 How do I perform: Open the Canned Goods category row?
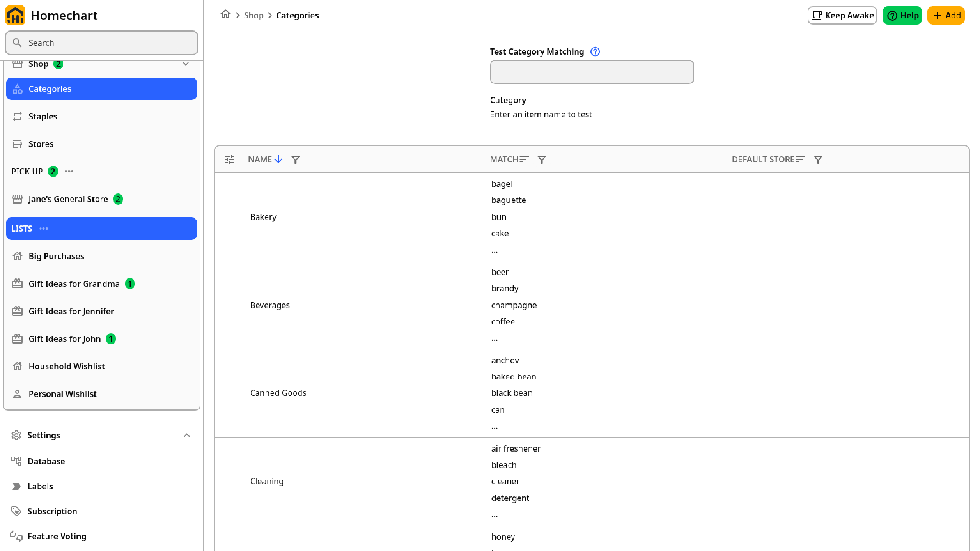click(592, 393)
